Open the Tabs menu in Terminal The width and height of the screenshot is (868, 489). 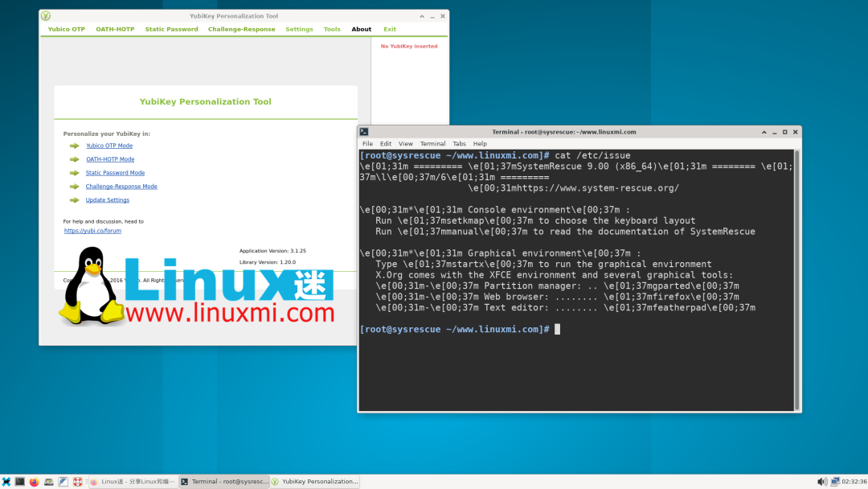(459, 143)
